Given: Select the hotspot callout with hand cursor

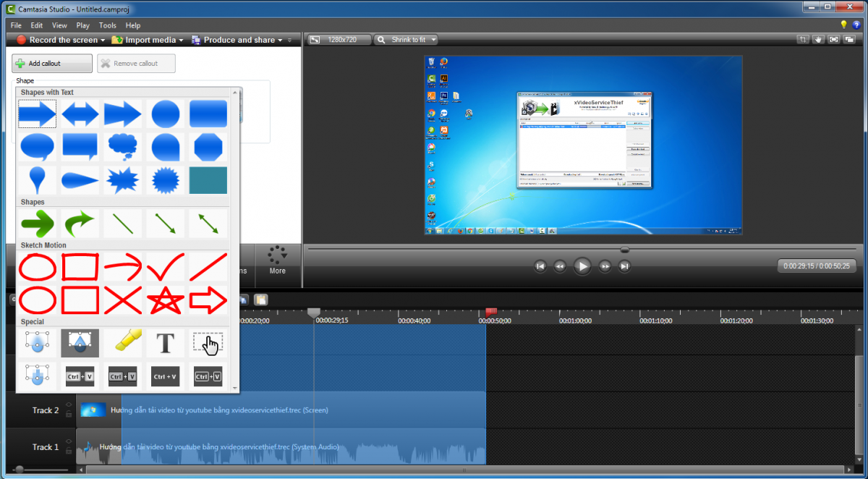Looking at the screenshot, I should coord(208,342).
